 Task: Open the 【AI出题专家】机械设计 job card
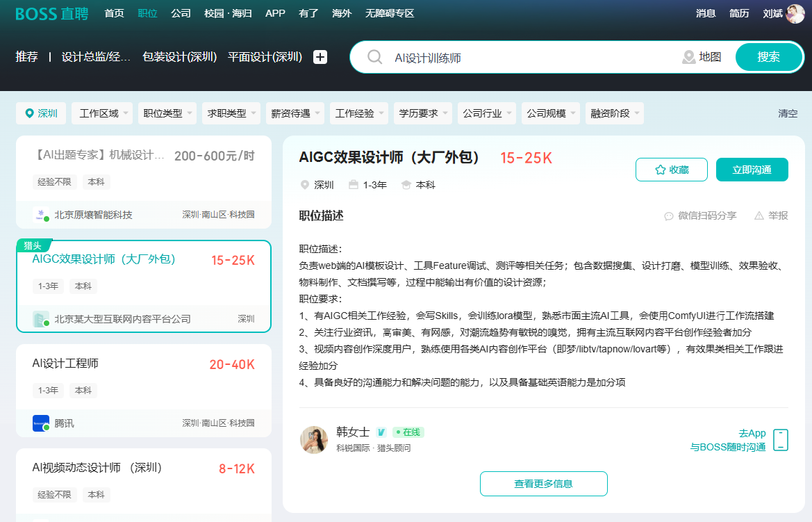coord(144,182)
